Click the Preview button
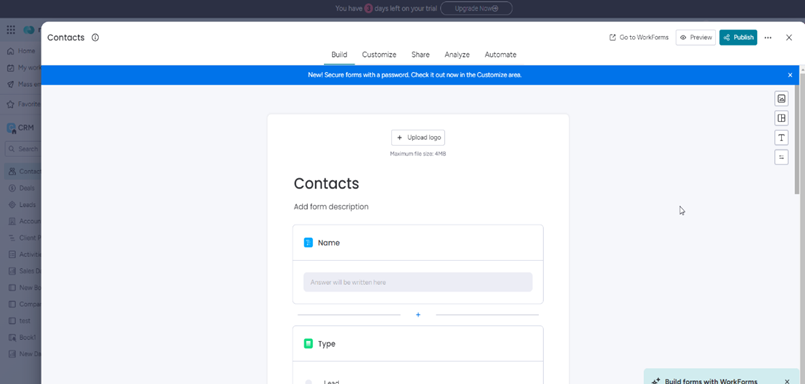Viewport: 805px width, 384px height. coord(696,37)
